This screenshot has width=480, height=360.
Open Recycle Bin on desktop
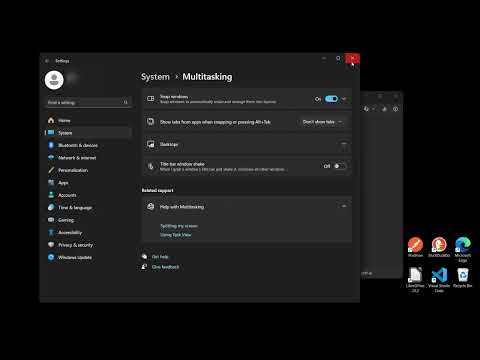point(463,278)
